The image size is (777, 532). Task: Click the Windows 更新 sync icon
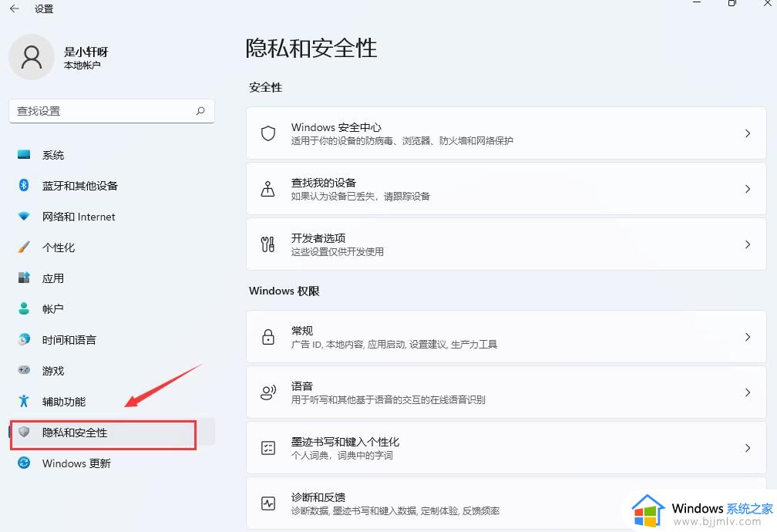tap(24, 463)
